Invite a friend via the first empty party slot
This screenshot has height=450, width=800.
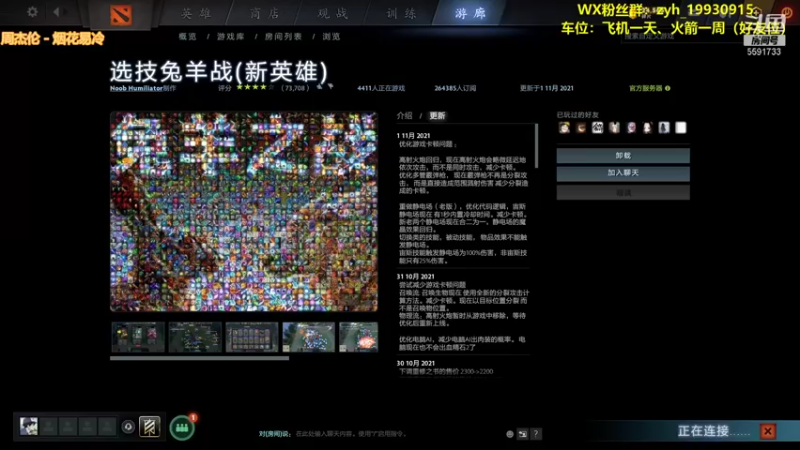click(49, 427)
